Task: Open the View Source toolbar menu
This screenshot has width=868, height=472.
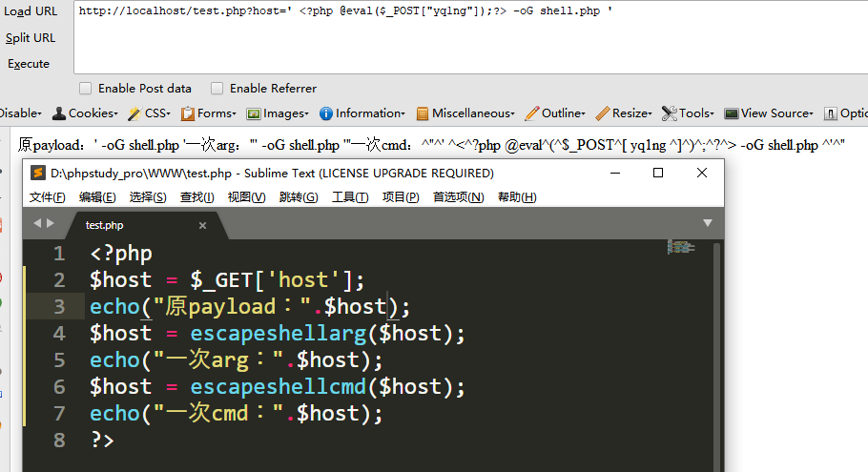Action: point(777,113)
